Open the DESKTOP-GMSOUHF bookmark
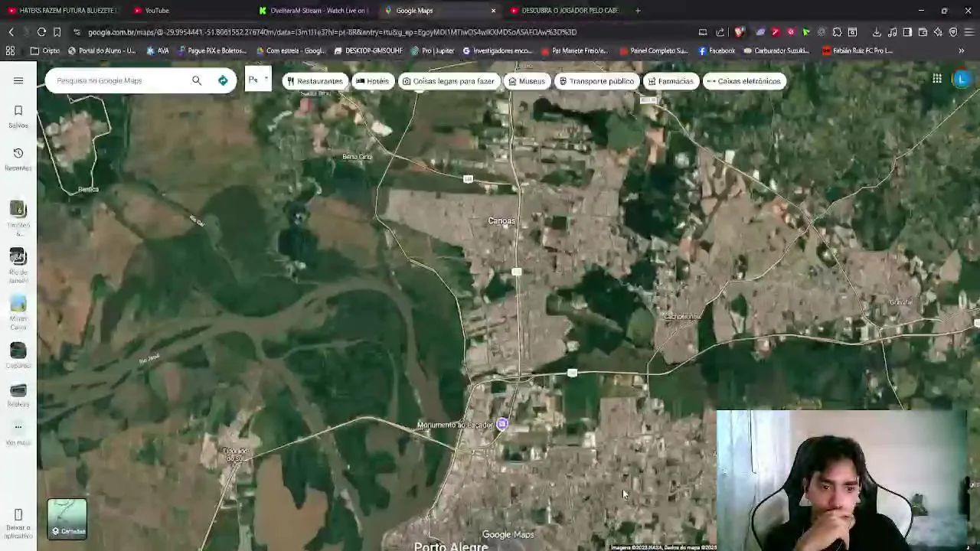 [x=368, y=51]
